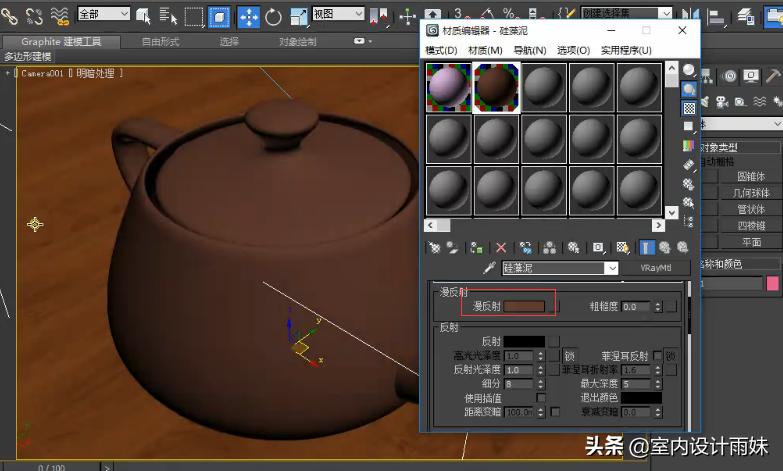Click the red X reset material icon
Viewport: 783px width, 471px height.
[x=501, y=247]
